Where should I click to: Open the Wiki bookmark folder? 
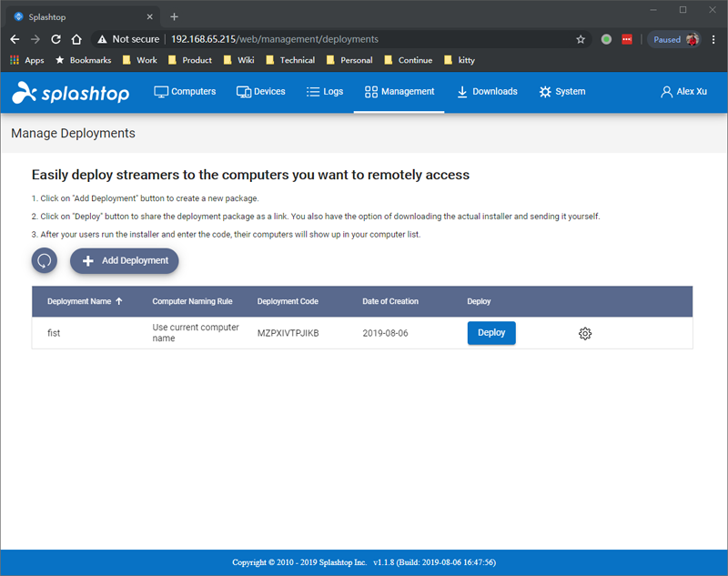[x=238, y=60]
